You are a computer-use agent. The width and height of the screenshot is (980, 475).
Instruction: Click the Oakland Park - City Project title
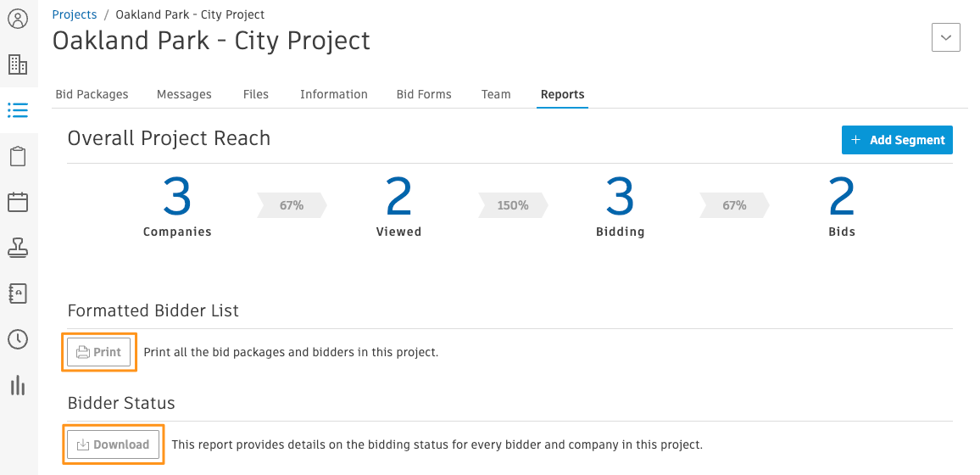point(211,41)
